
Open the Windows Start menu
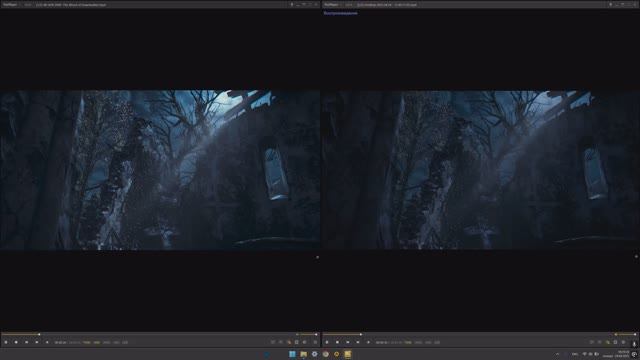(292, 354)
